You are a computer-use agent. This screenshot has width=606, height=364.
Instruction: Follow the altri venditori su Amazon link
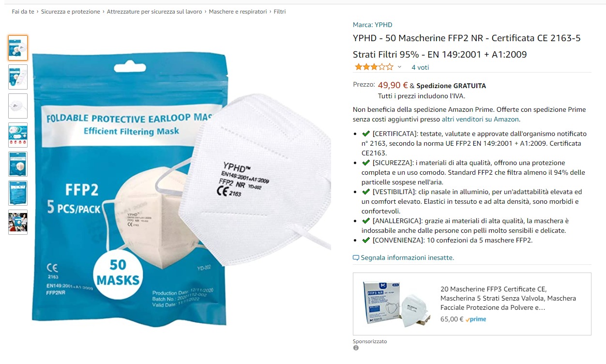[x=480, y=119]
